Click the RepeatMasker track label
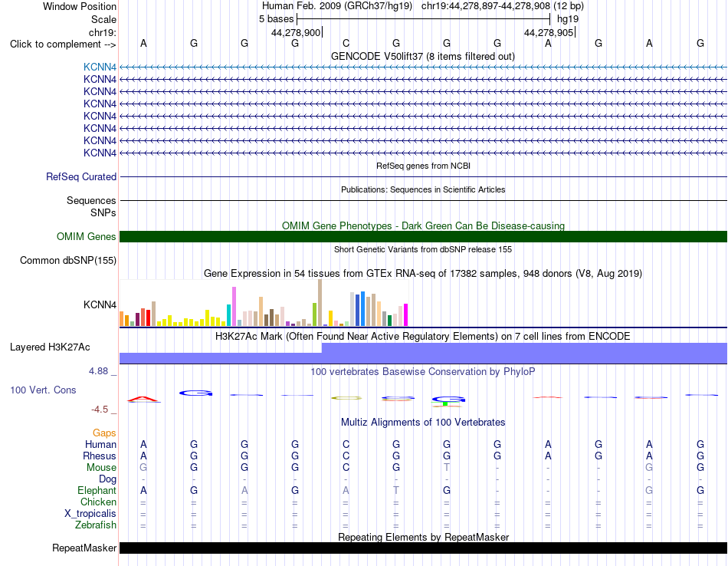This screenshot has height=566, width=728. click(84, 548)
